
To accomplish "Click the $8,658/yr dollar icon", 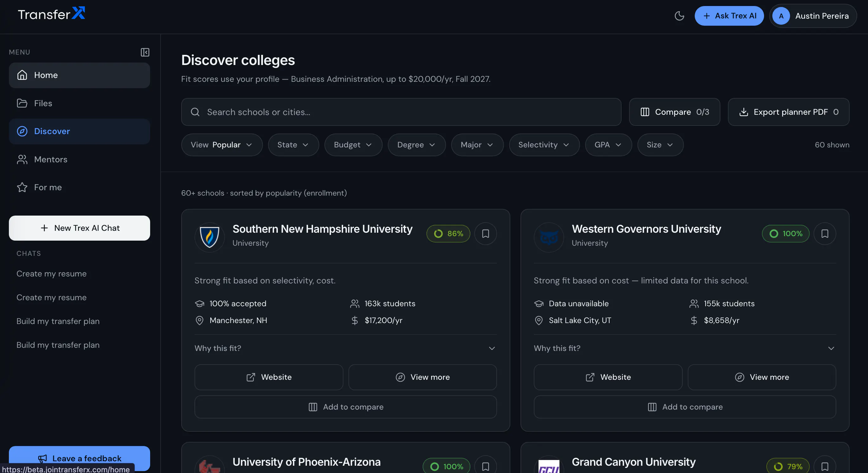I will point(694,321).
